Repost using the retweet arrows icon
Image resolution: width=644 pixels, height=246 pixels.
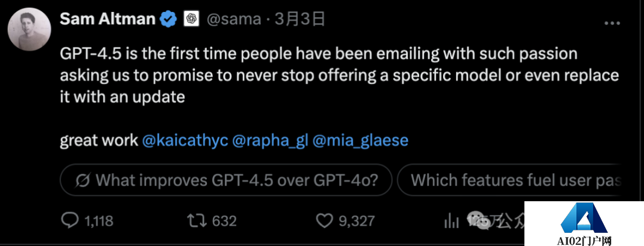[x=196, y=221]
